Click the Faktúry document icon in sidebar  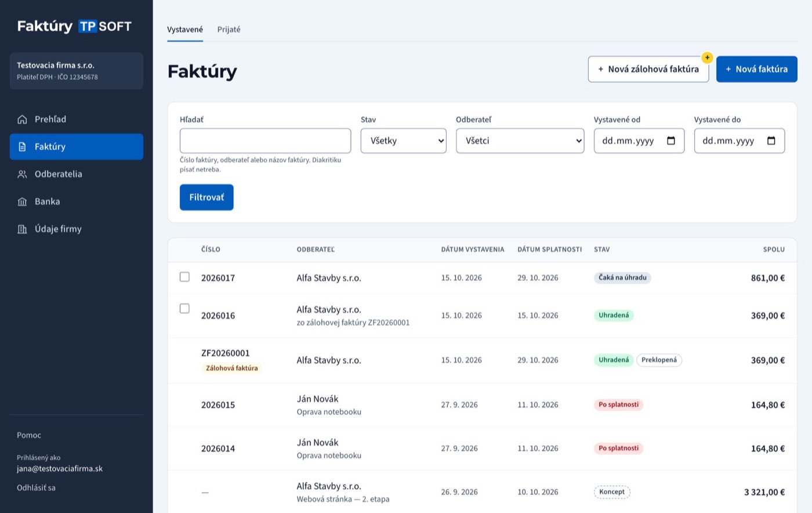[22, 147]
